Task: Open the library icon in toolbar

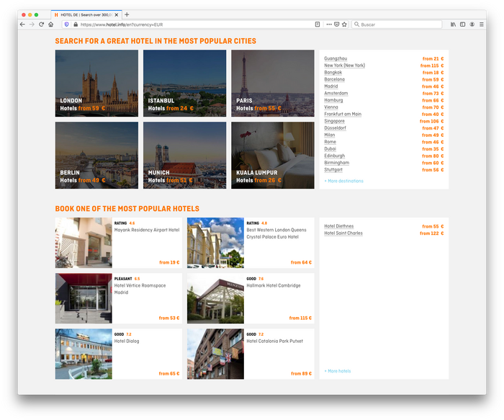Action: coord(453,24)
